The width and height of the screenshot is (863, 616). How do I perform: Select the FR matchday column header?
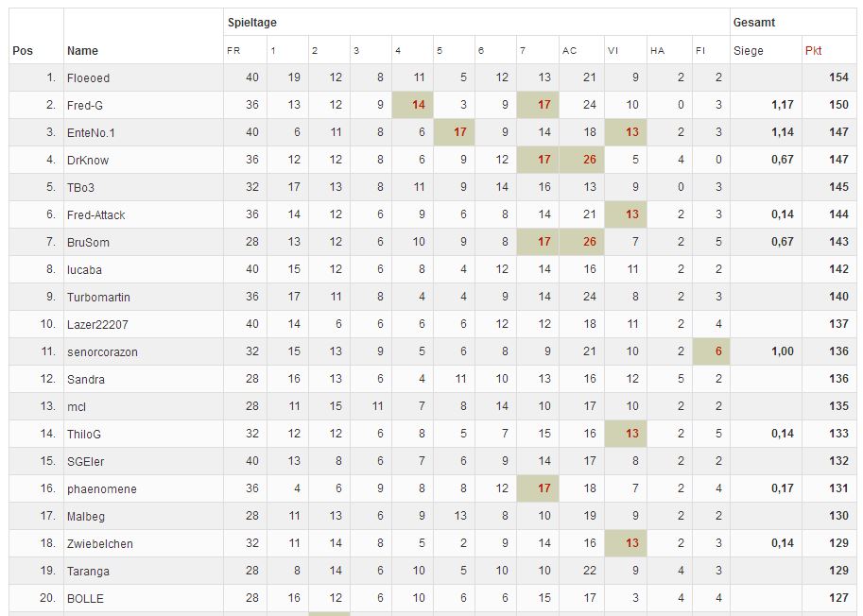click(x=233, y=51)
